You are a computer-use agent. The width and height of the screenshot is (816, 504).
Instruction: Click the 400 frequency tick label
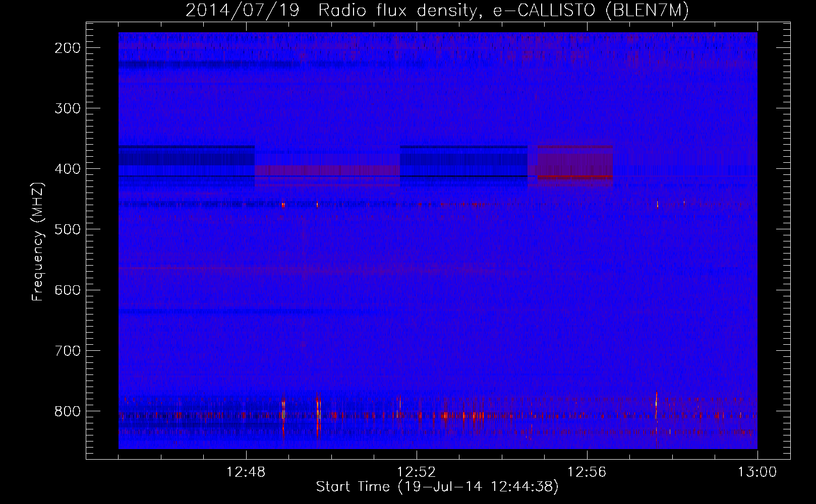click(x=67, y=169)
